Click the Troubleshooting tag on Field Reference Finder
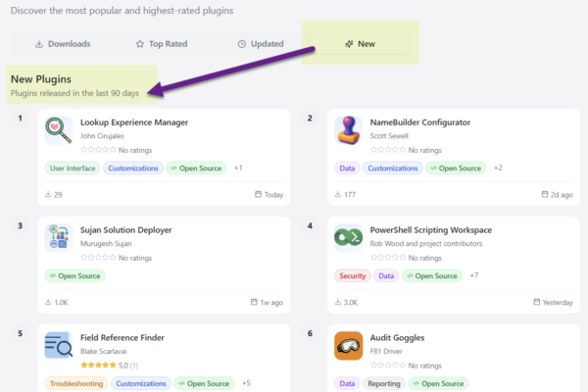Viewport: 588px width, 392px height. pyautogui.click(x=75, y=384)
